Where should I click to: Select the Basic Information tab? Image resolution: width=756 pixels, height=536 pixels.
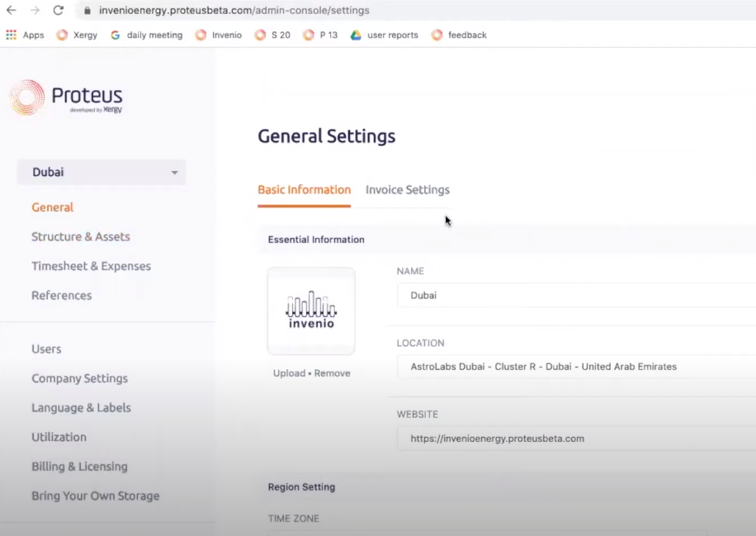tap(304, 190)
